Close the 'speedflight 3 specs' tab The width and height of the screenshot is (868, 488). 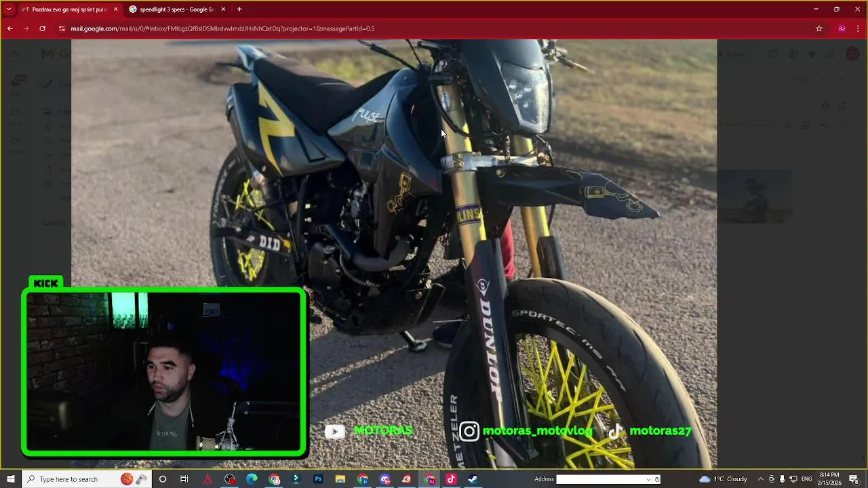point(223,9)
